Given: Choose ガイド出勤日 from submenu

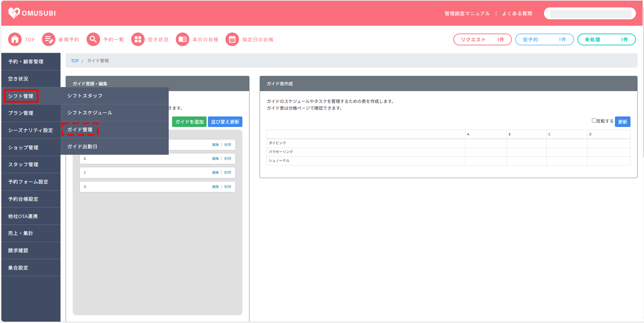Looking at the screenshot, I should coord(82,147).
